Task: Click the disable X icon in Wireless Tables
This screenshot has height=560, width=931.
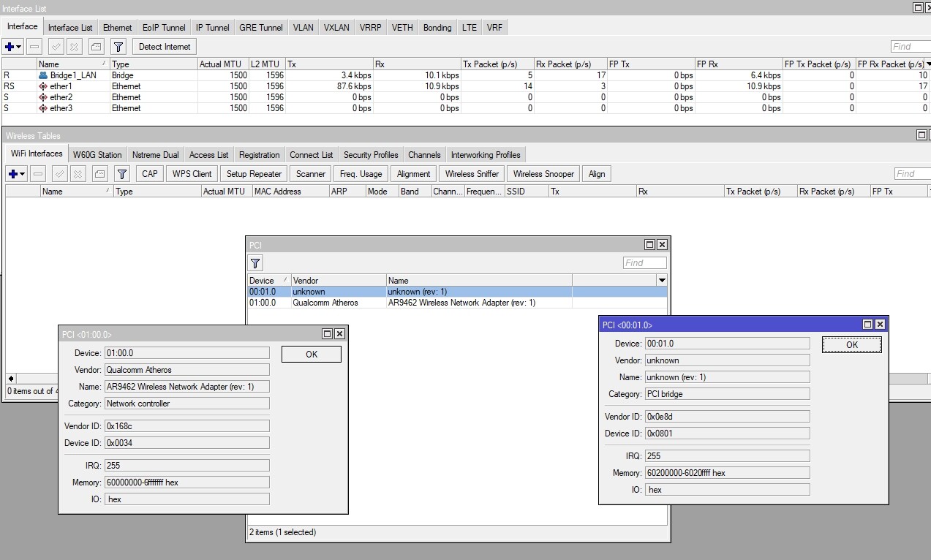Action: point(77,174)
